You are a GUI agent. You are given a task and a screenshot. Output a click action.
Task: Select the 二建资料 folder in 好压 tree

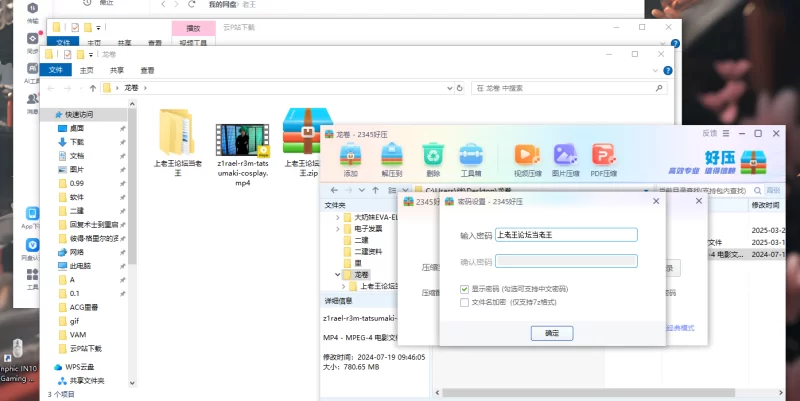tap(363, 252)
